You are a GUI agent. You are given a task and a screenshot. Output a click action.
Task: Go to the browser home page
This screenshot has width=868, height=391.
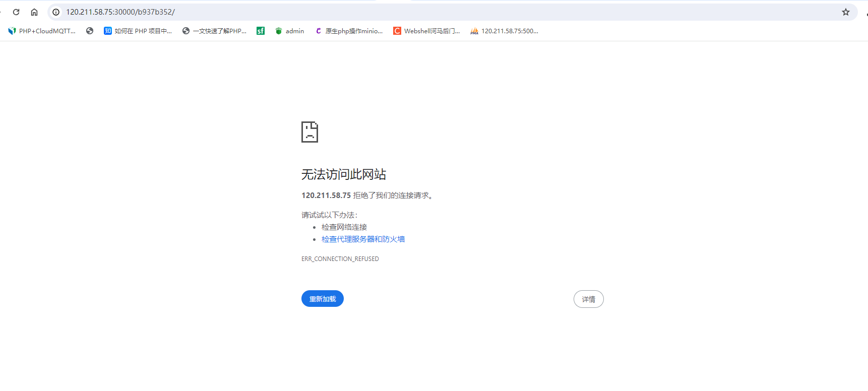(34, 12)
